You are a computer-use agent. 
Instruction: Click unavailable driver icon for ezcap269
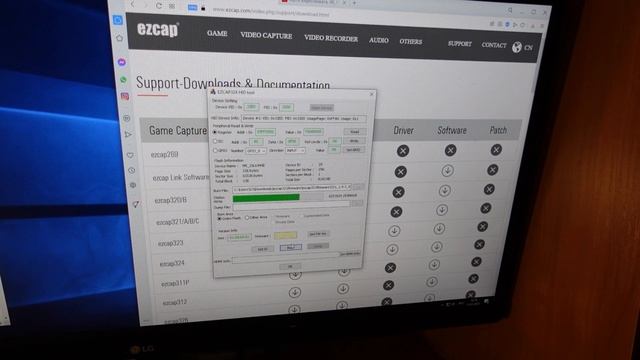403,151
